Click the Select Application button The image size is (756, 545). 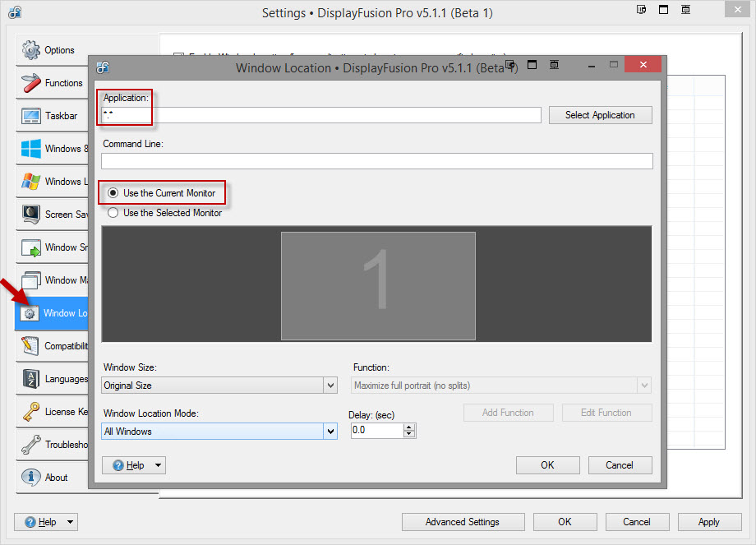pos(600,115)
